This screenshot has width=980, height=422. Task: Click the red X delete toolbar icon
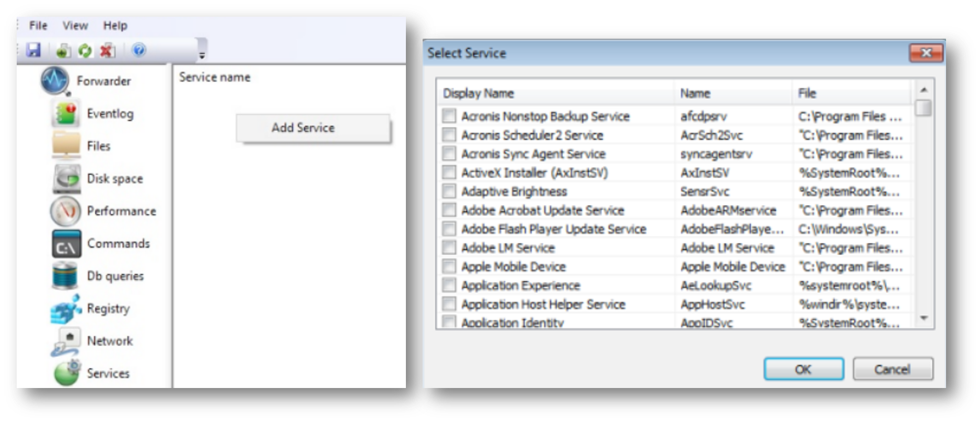click(x=107, y=51)
